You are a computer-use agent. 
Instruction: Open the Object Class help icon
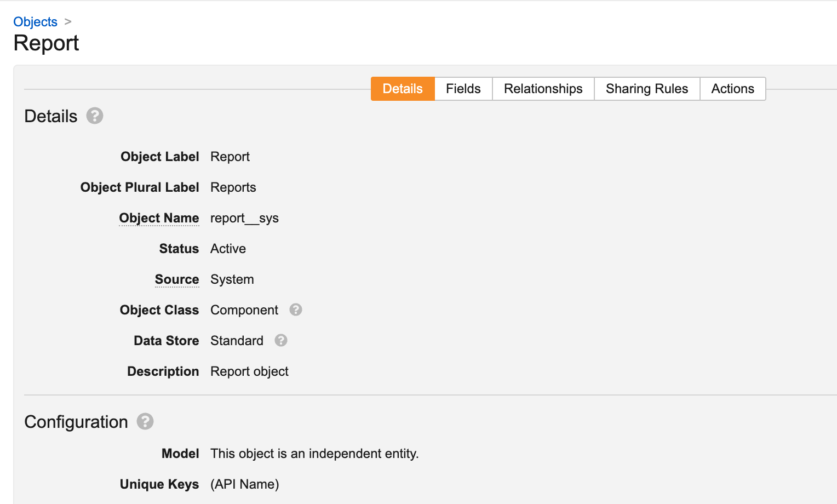click(x=296, y=310)
